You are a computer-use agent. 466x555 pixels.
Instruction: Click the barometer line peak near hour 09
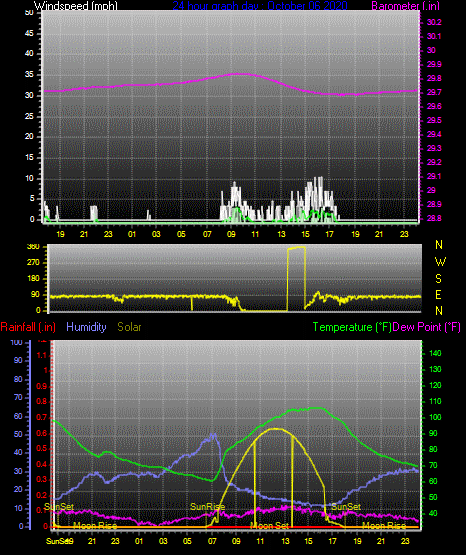pyautogui.click(x=240, y=74)
